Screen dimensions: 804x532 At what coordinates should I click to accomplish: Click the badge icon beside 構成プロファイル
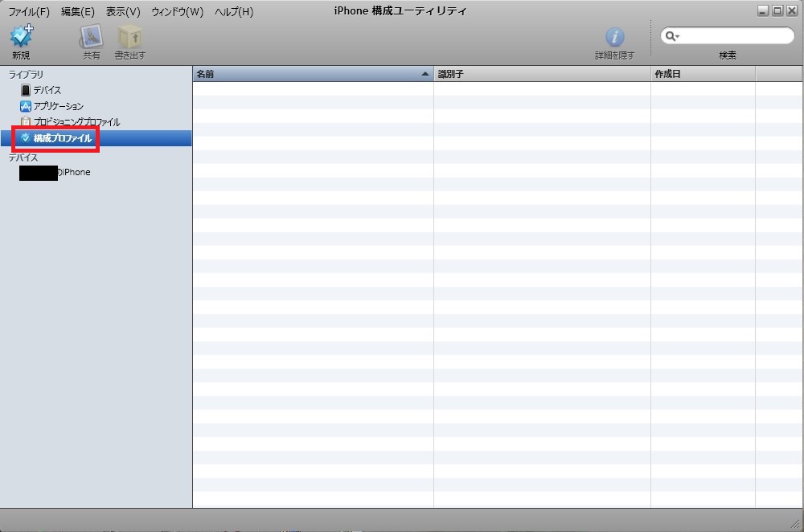click(25, 138)
